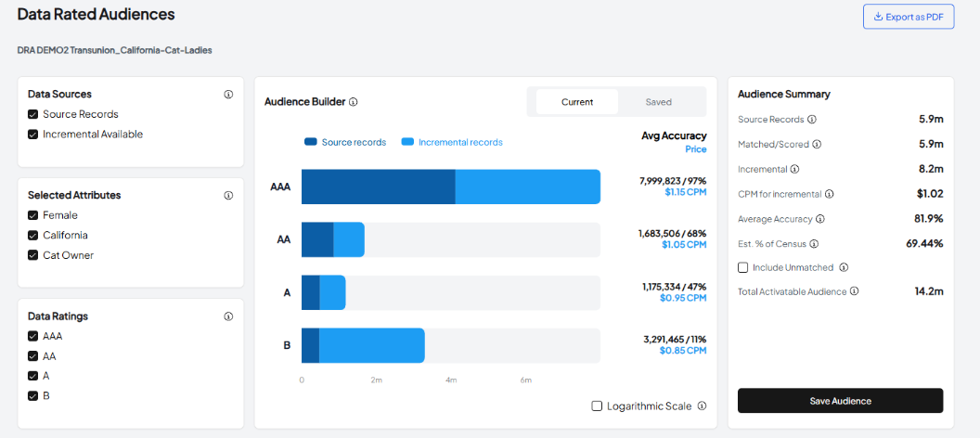Click the Source records legend swatch
The image size is (980, 438).
(311, 142)
